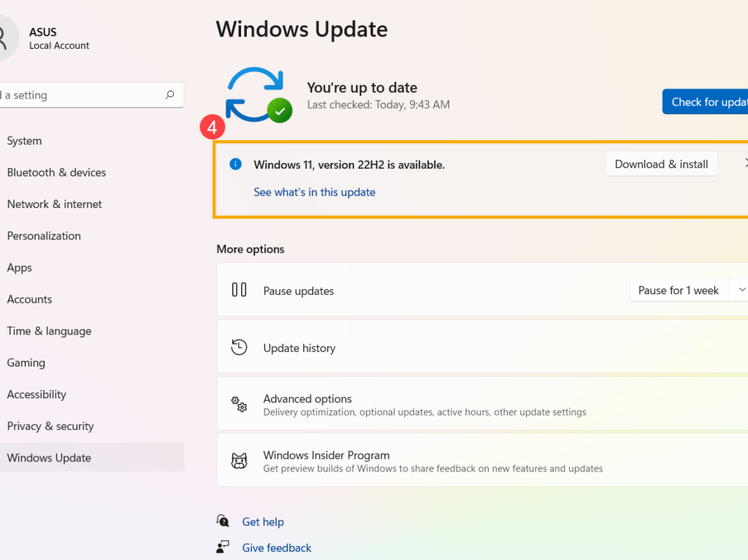Click the Windows Insider Program icon

click(239, 461)
